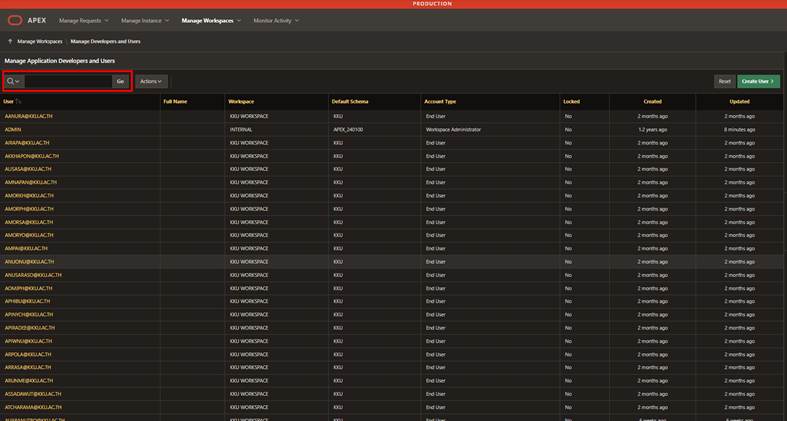Click the Locked column header
The image size is (787, 421).
[571, 102]
